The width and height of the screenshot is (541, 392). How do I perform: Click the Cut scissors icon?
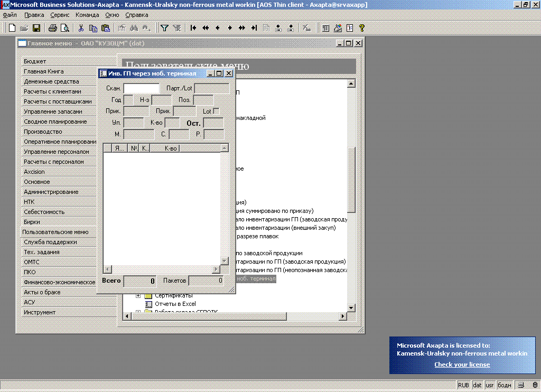click(x=81, y=28)
